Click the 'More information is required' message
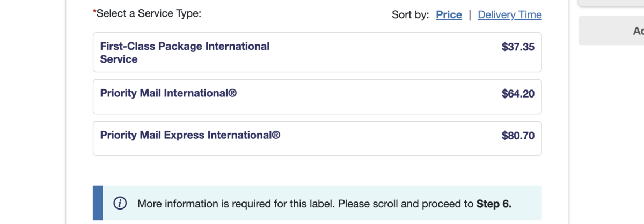The width and height of the screenshot is (644, 224). click(306, 204)
